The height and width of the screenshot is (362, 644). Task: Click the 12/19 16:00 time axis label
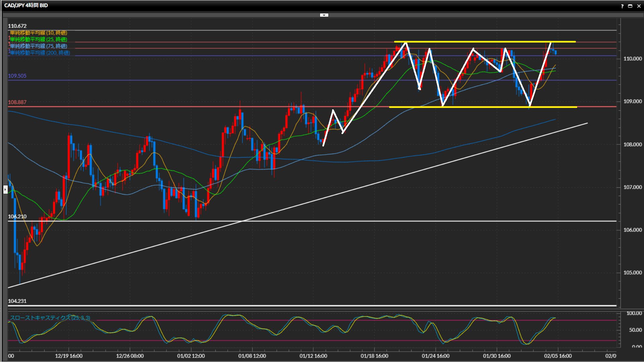69,356
